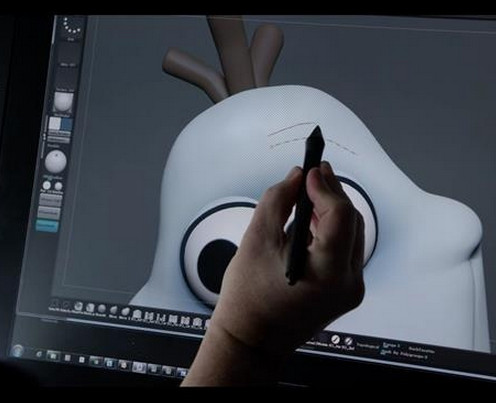Screen dimensions: 496x403
Task: Toggle the second slashed-circle icon at bottom right
Action: pyautogui.click(x=348, y=341)
